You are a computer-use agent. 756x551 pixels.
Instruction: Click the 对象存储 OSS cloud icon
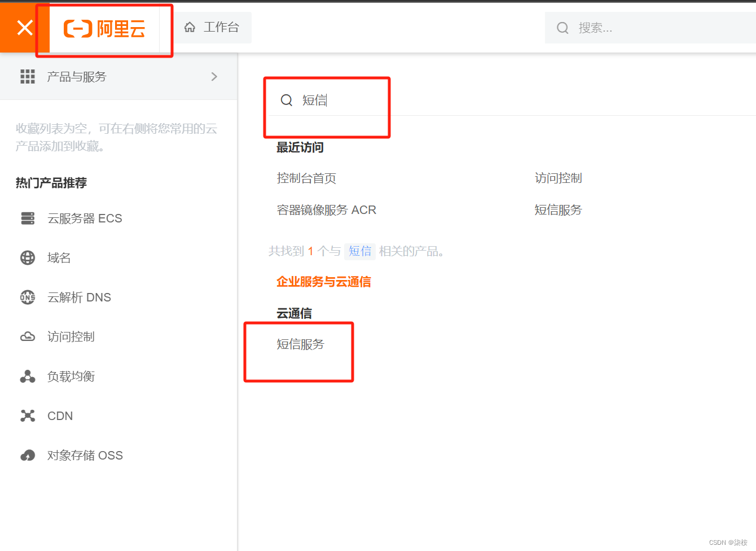[28, 456]
